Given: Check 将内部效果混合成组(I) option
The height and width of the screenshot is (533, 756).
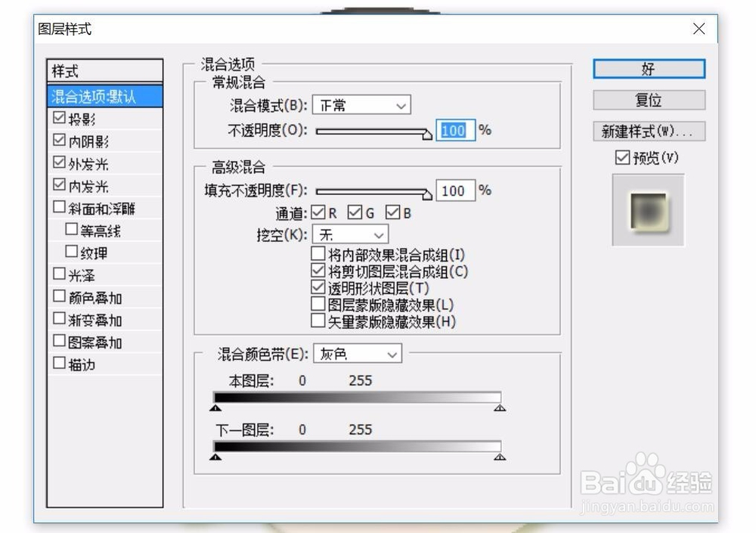Looking at the screenshot, I should [x=318, y=253].
